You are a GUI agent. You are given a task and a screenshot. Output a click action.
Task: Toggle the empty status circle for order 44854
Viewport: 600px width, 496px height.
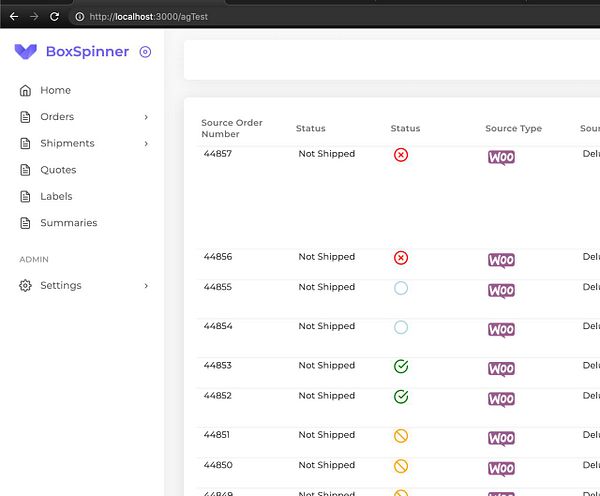click(x=401, y=327)
